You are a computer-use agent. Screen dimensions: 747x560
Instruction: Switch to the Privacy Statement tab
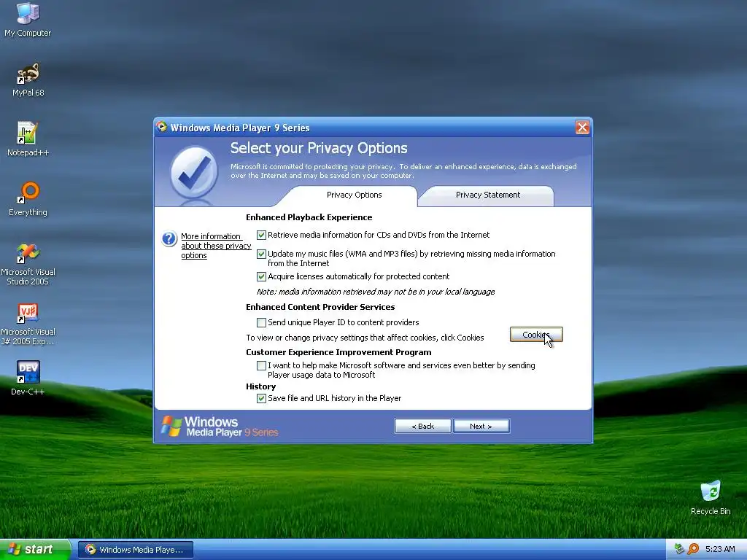pos(487,195)
